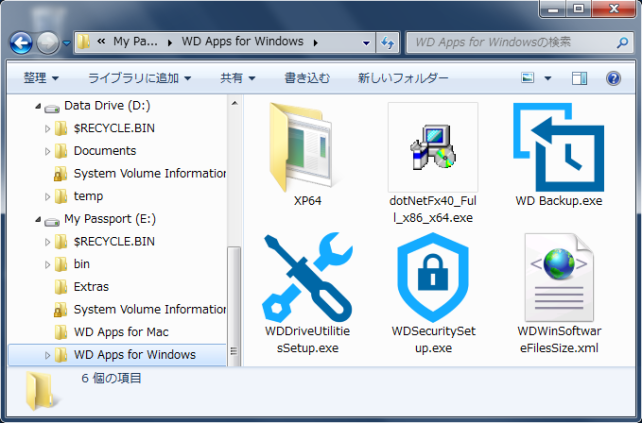Open the 共有 menu

238,78
